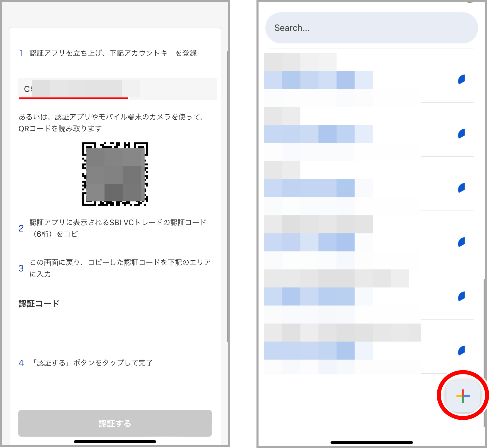
Task: Tap the QR code image
Action: [115, 174]
